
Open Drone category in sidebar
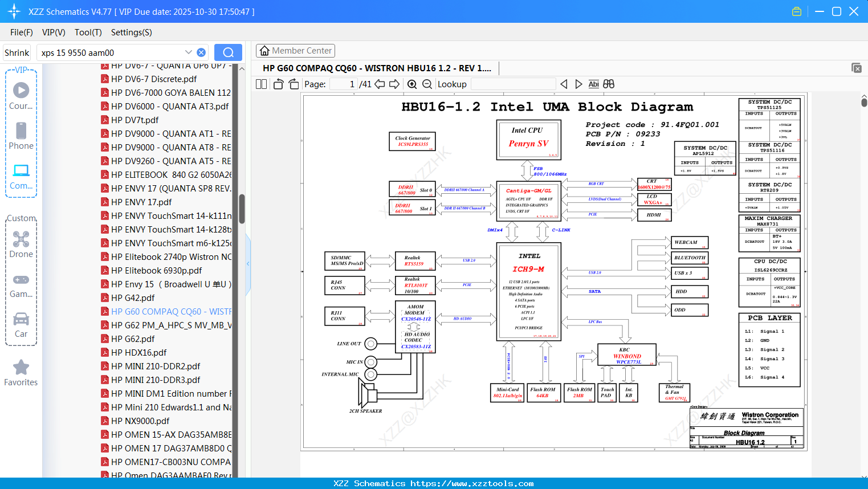point(21,244)
